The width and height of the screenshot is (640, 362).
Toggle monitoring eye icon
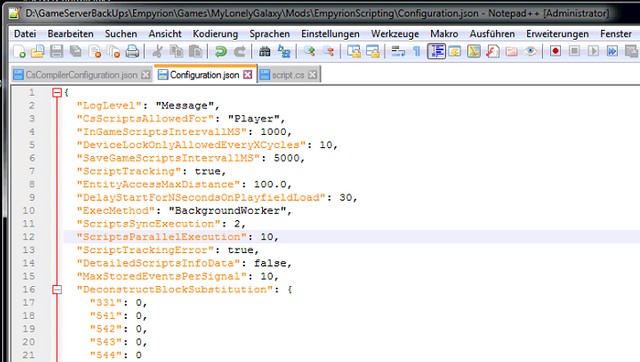tap(530, 51)
